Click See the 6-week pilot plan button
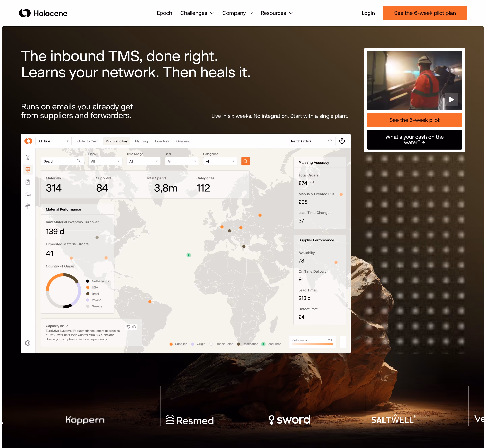 (x=425, y=13)
